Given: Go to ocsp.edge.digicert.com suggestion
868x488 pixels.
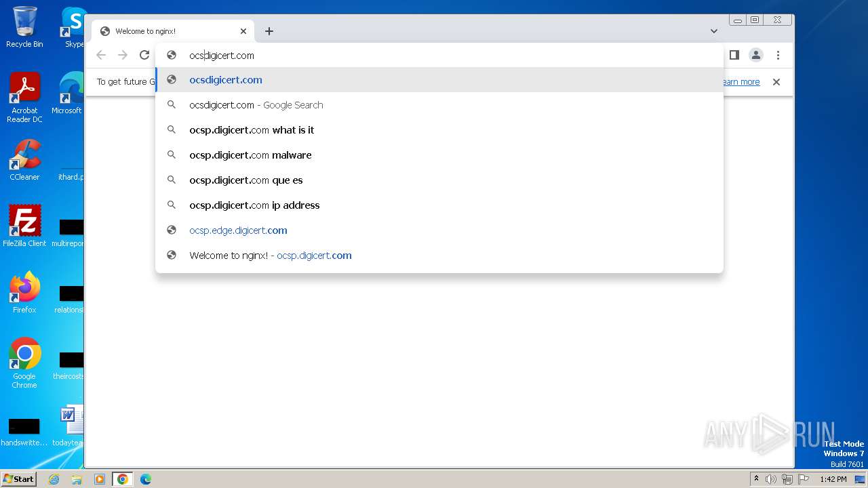Looking at the screenshot, I should 439,230.
